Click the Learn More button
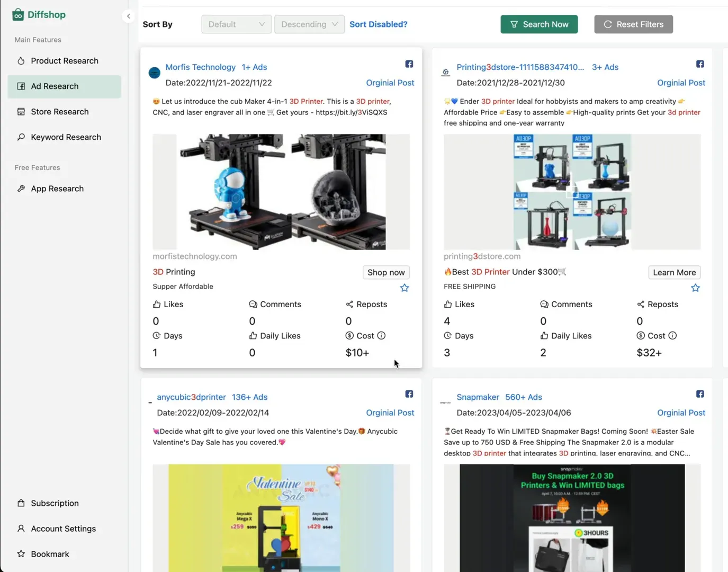 point(675,272)
